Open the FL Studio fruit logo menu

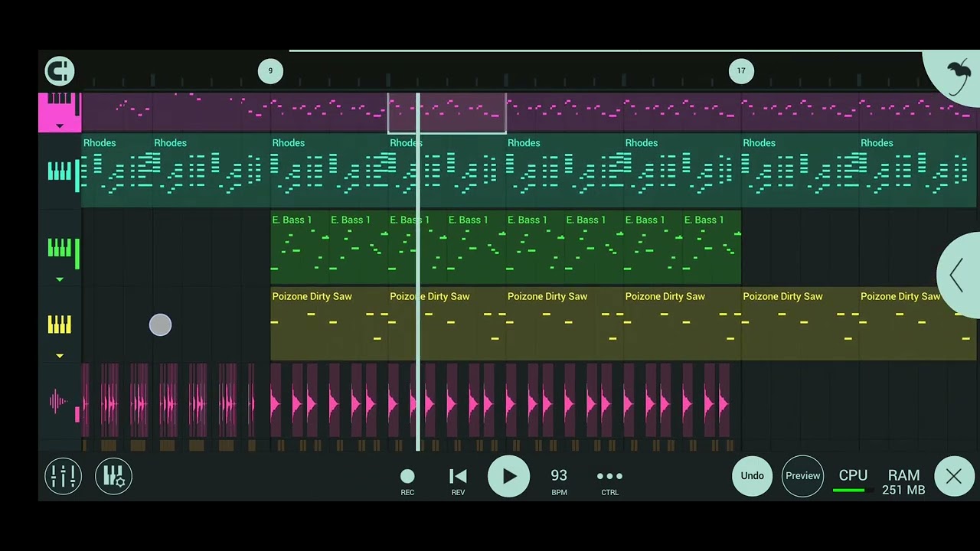[958, 77]
